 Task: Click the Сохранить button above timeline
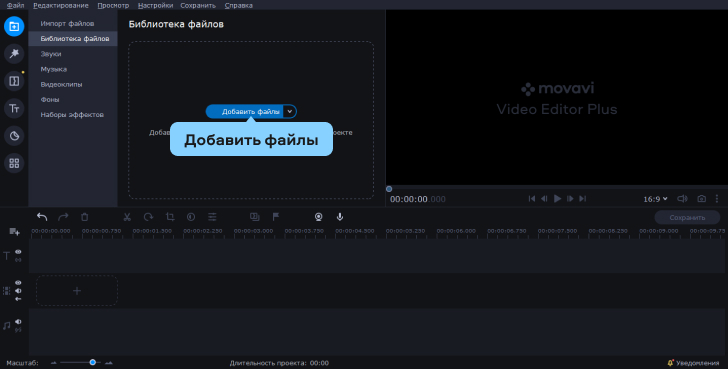pos(687,217)
